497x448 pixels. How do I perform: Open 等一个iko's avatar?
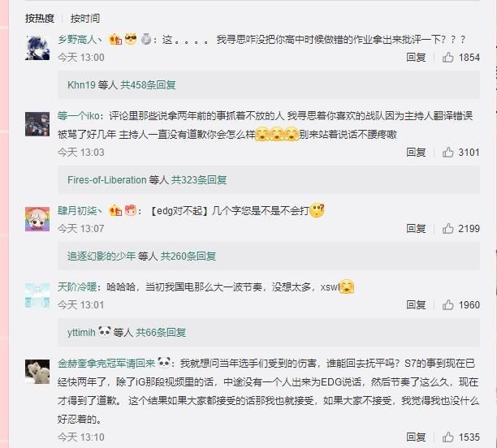37,124
